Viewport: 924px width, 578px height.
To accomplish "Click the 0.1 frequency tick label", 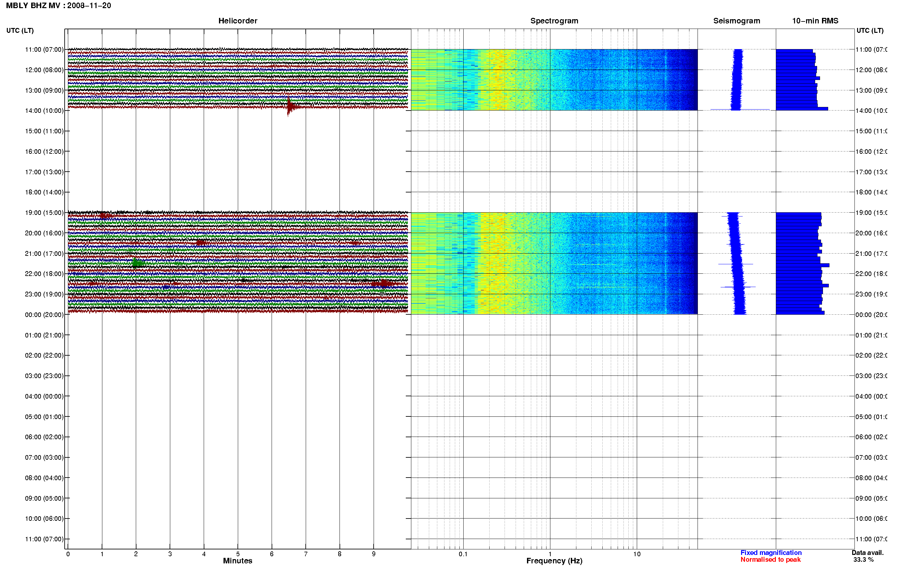I will coord(463,554).
